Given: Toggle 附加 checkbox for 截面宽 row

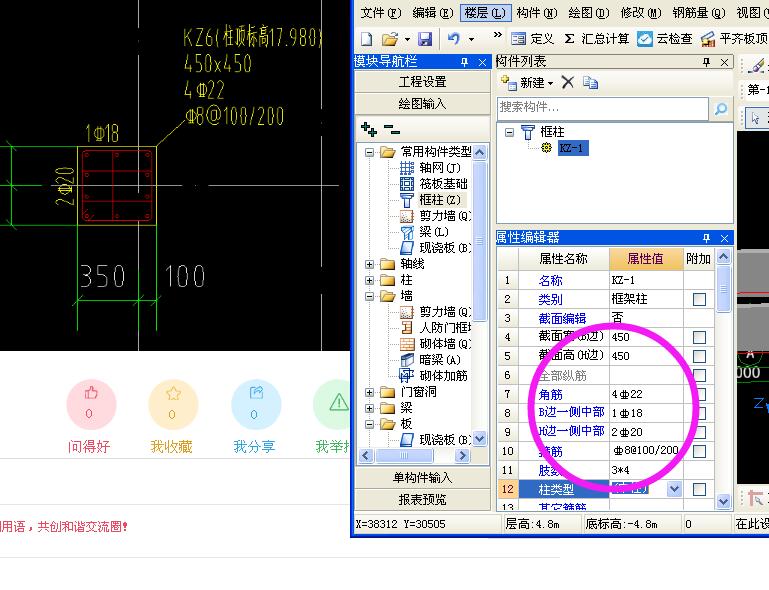Looking at the screenshot, I should coord(699,337).
